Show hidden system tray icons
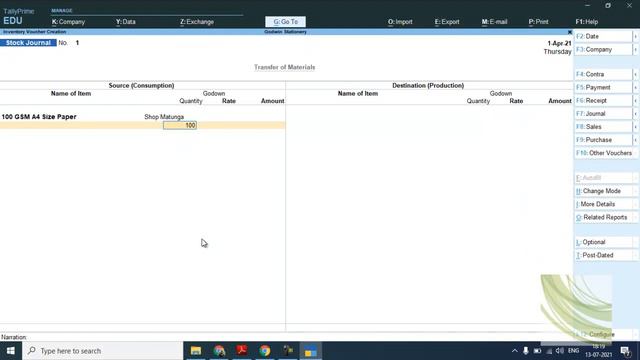Image resolution: width=640 pixels, height=360 pixels. coord(514,351)
